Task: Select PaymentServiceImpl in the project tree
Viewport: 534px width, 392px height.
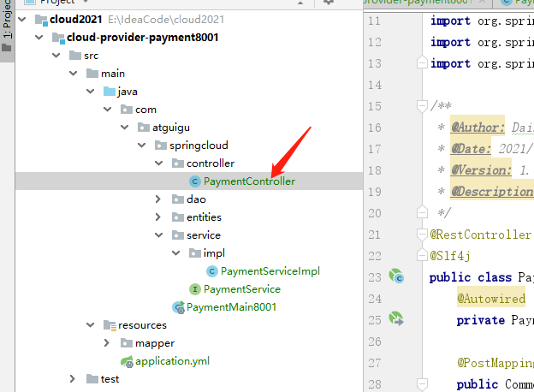Action: pos(270,271)
